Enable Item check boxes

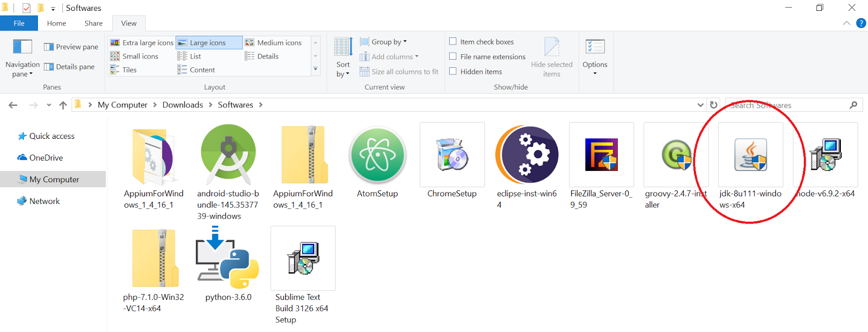[452, 41]
